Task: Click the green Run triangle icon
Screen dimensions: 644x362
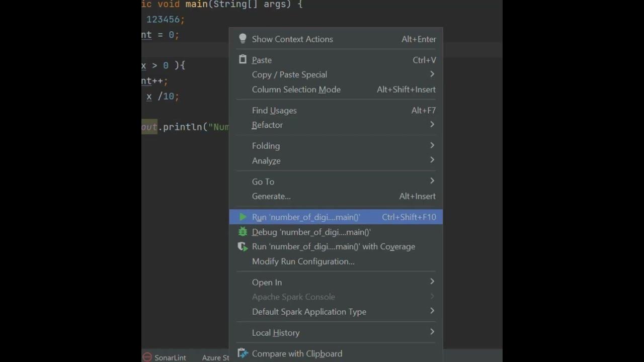Action: 243,217
